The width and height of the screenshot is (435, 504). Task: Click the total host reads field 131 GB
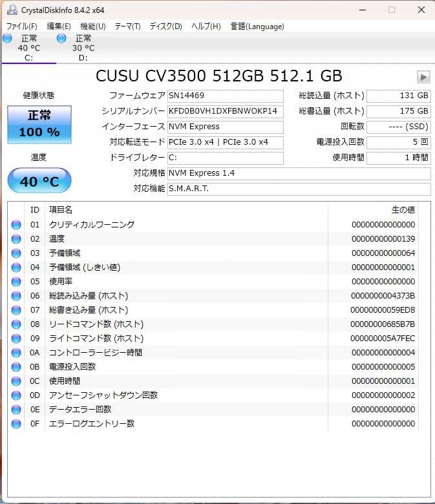(x=399, y=96)
